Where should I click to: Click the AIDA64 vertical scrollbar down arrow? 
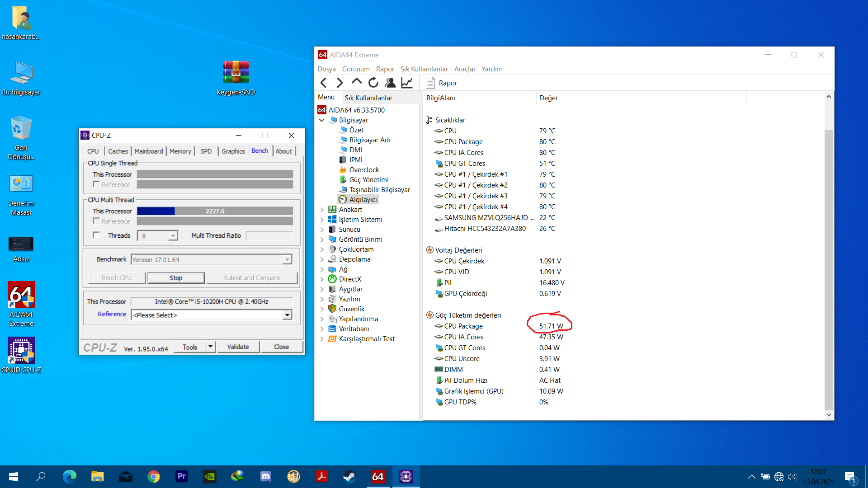829,415
